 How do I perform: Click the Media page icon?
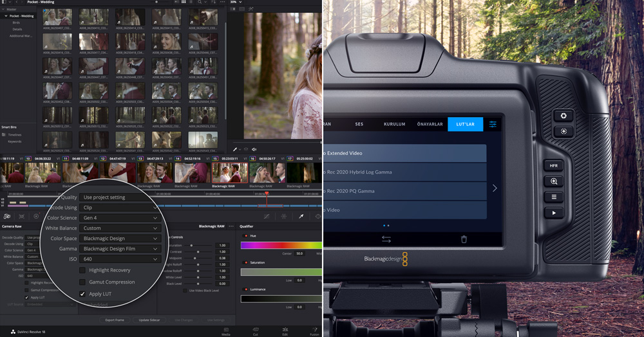(226, 330)
